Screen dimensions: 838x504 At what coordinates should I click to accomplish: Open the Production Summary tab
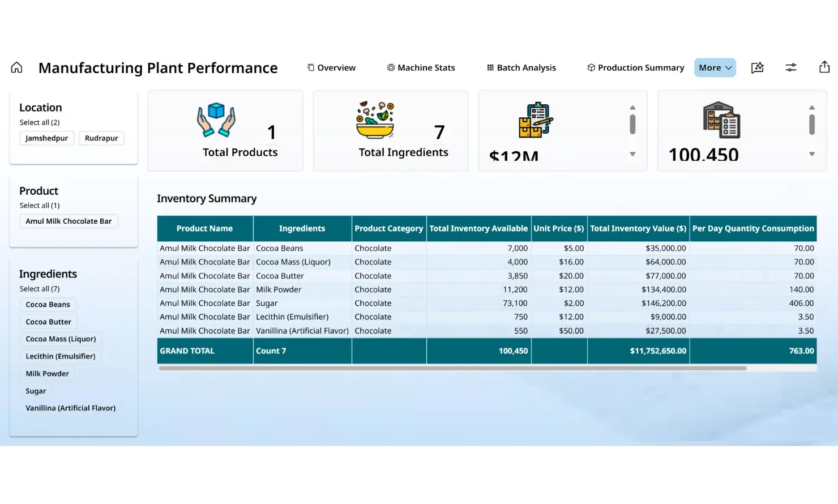click(635, 67)
